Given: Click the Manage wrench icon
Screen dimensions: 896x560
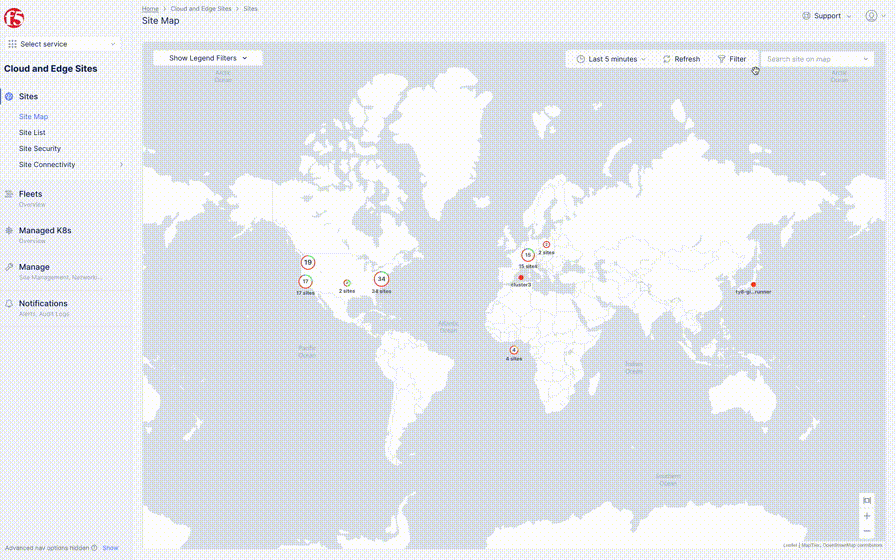Looking at the screenshot, I should [x=9, y=267].
